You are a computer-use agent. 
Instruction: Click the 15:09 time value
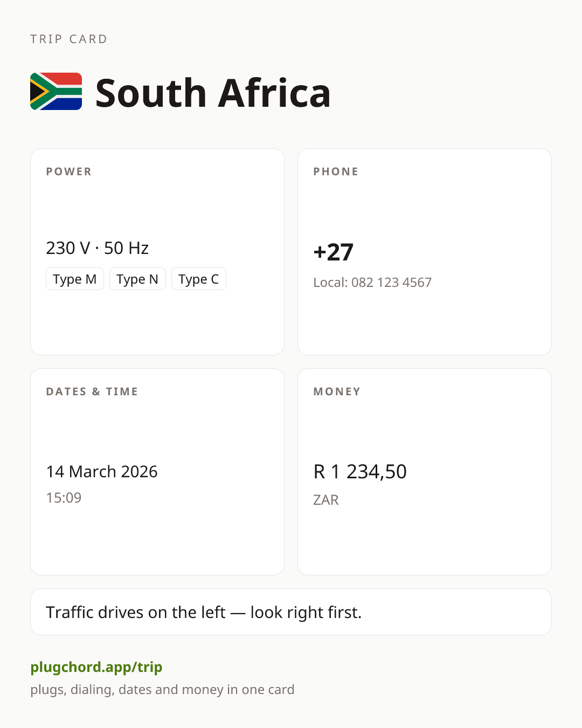[x=64, y=497]
